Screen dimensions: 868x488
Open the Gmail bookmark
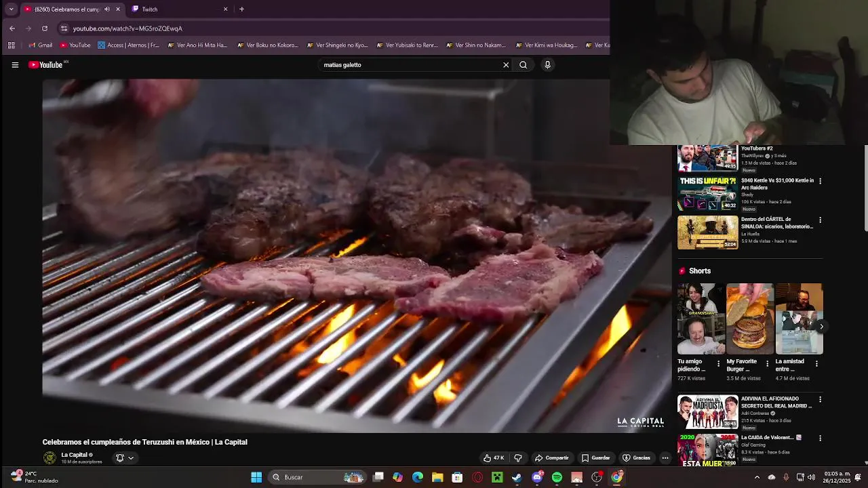40,45
